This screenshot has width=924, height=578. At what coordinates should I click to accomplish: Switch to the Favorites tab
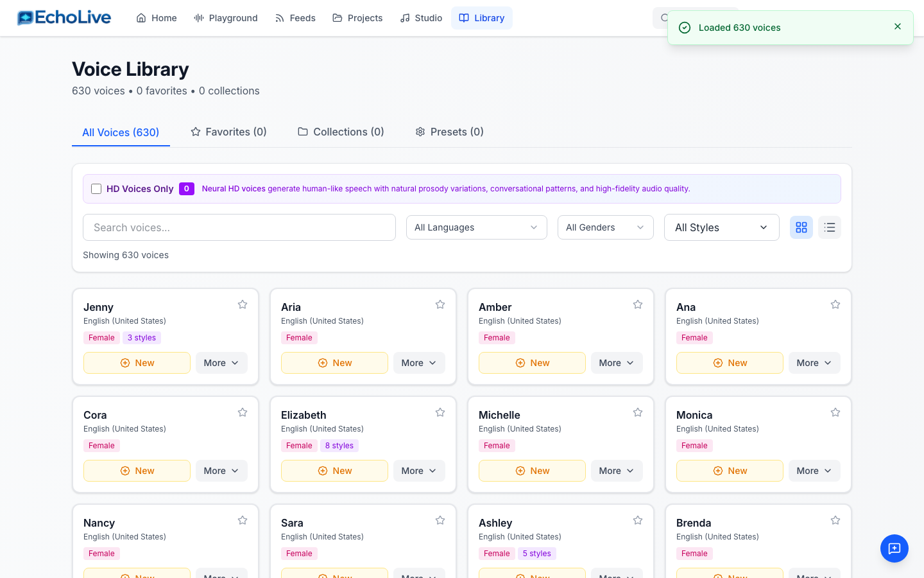[x=228, y=132]
